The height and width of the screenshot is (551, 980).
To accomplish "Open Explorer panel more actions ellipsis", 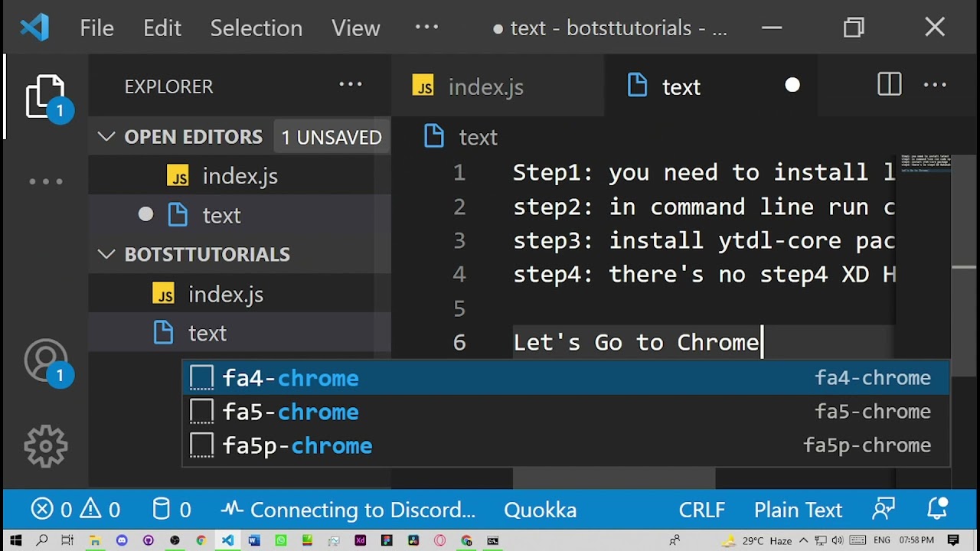I will (x=351, y=85).
